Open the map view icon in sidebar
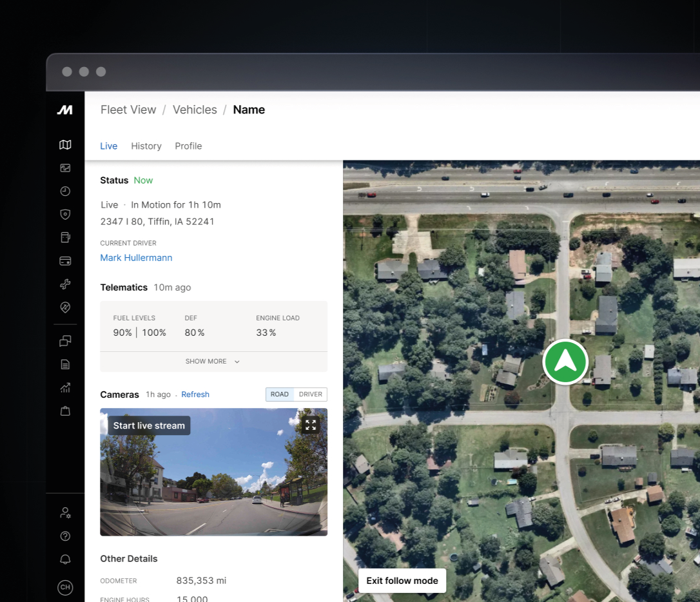This screenshot has width=700, height=602. [x=65, y=145]
